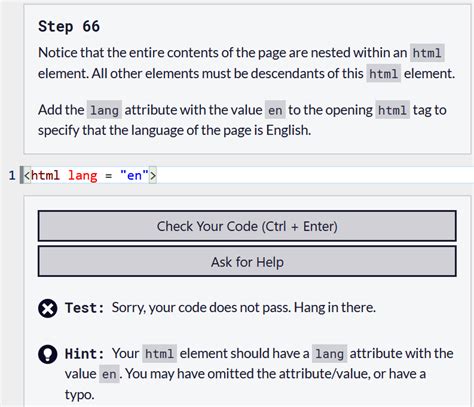Click the lang code label in the instructions
Screen dimensions: 474x407
[104, 110]
